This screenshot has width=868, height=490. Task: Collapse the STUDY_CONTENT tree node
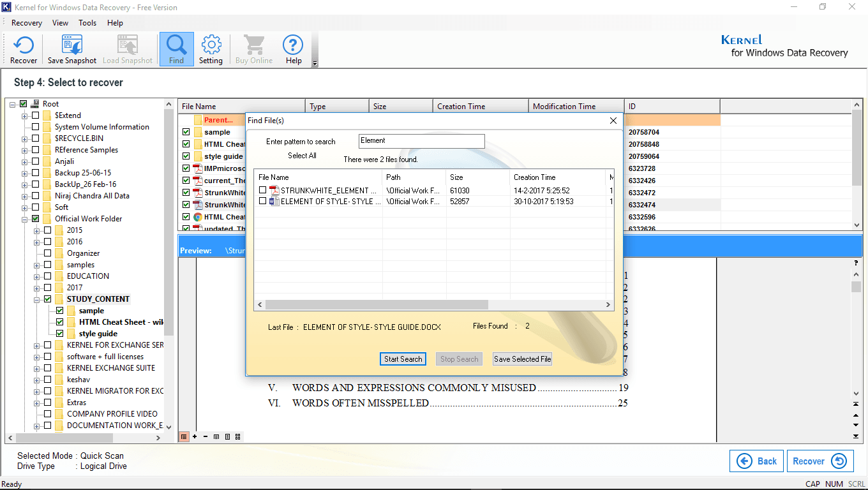(37, 299)
